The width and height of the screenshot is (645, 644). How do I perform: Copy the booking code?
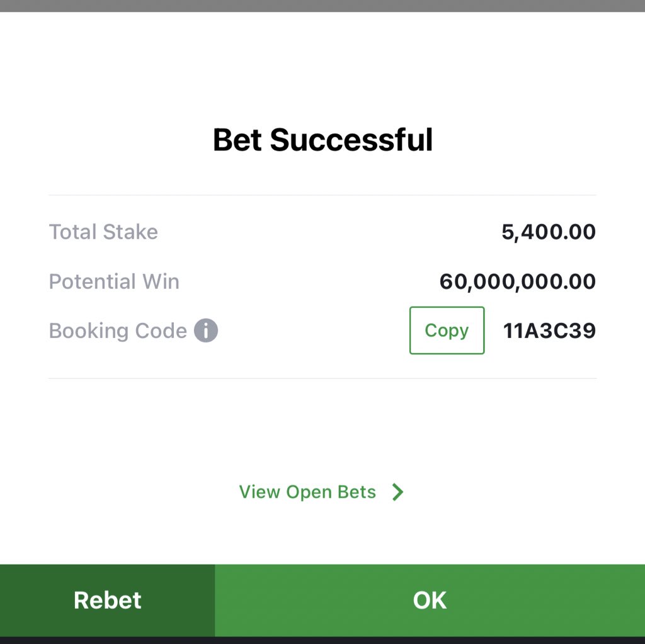447,330
